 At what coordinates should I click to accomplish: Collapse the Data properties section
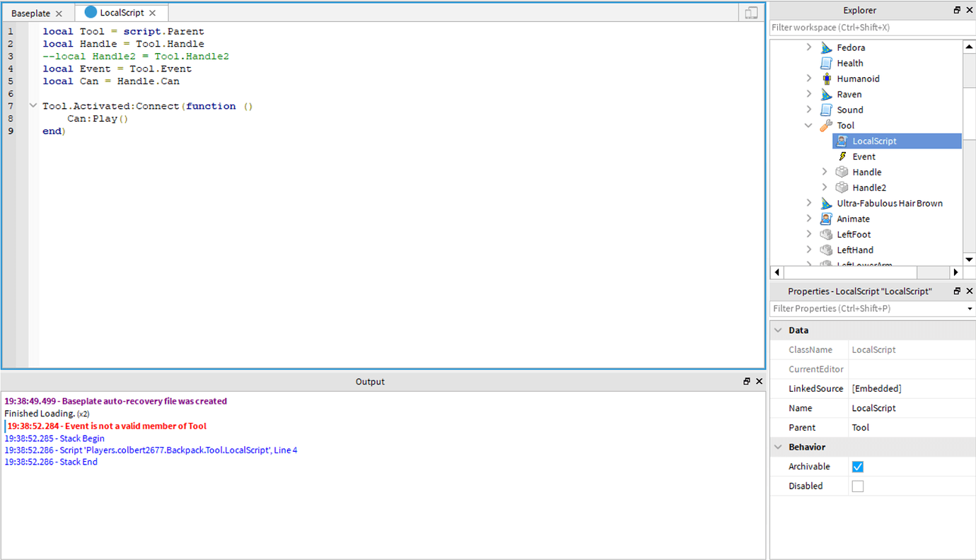pyautogui.click(x=778, y=330)
